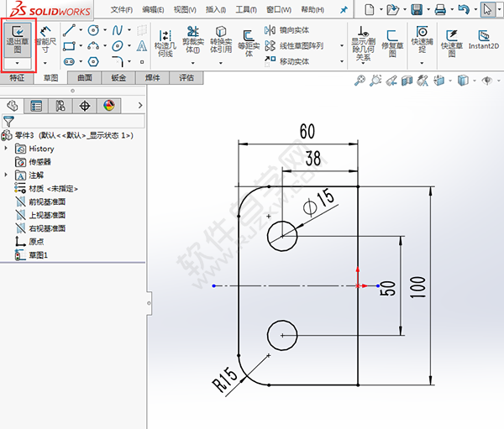
Task: Click Rapid Sketch (快速草图)
Action: point(452,43)
